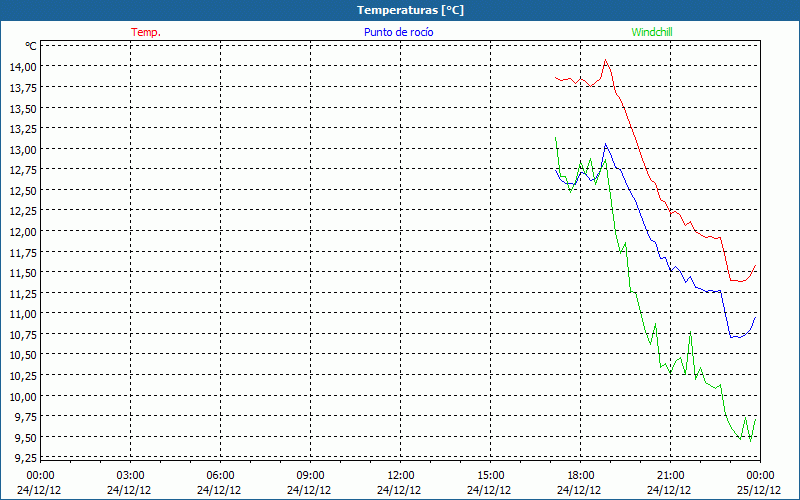Click the 12,75 y-axis value

tap(23, 170)
